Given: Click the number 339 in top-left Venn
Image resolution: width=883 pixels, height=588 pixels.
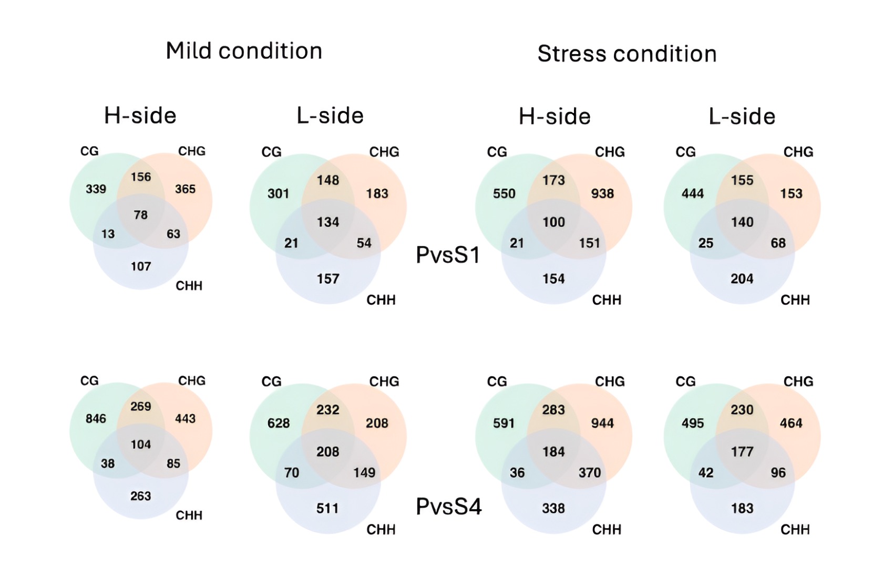Looking at the screenshot, I should coord(96,189).
